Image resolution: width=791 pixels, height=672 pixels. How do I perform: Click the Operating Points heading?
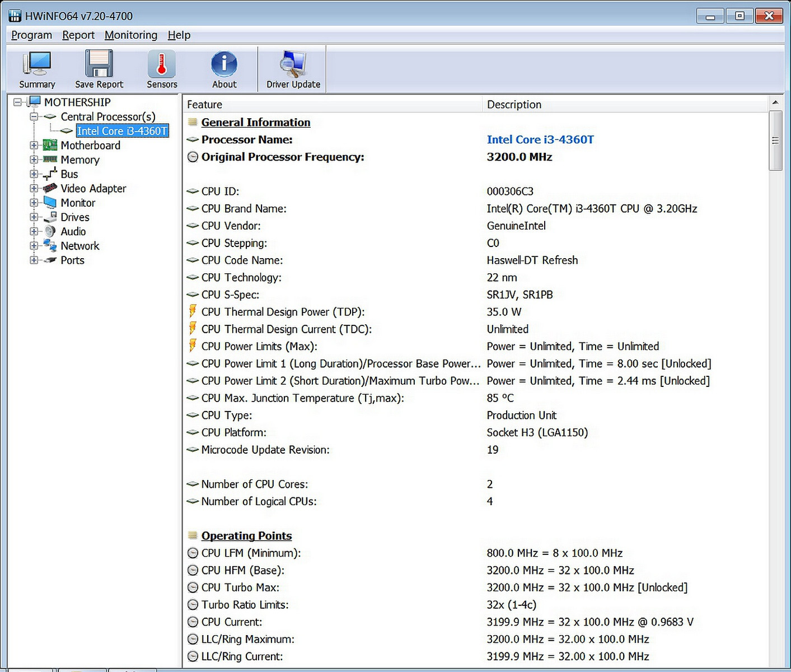[246, 535]
